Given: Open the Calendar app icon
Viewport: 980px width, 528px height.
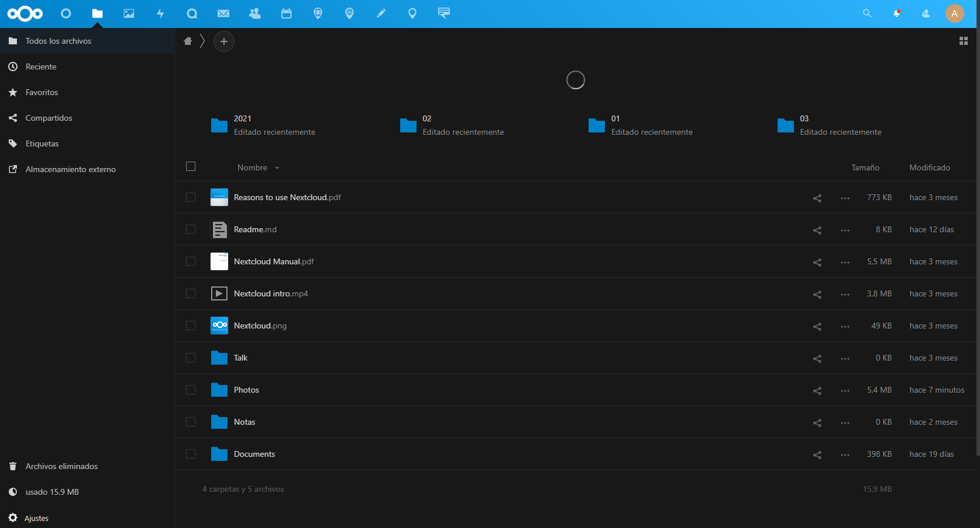Looking at the screenshot, I should click(x=286, y=13).
